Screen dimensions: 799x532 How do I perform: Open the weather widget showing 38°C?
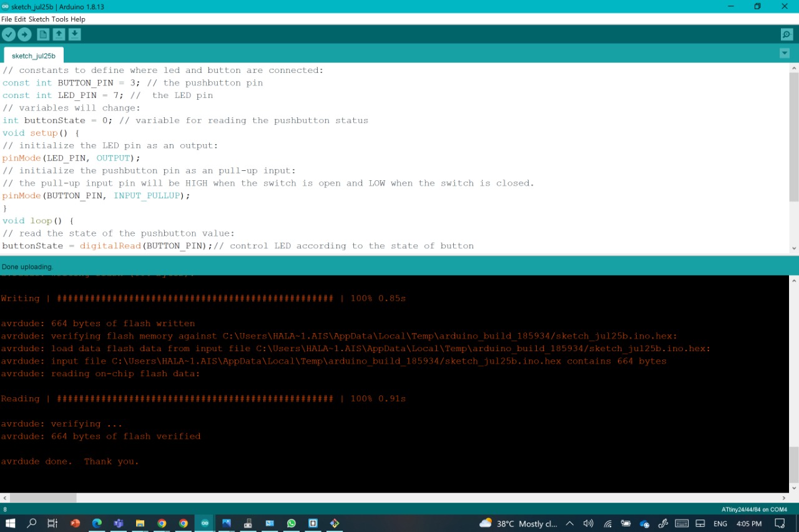coord(518,524)
